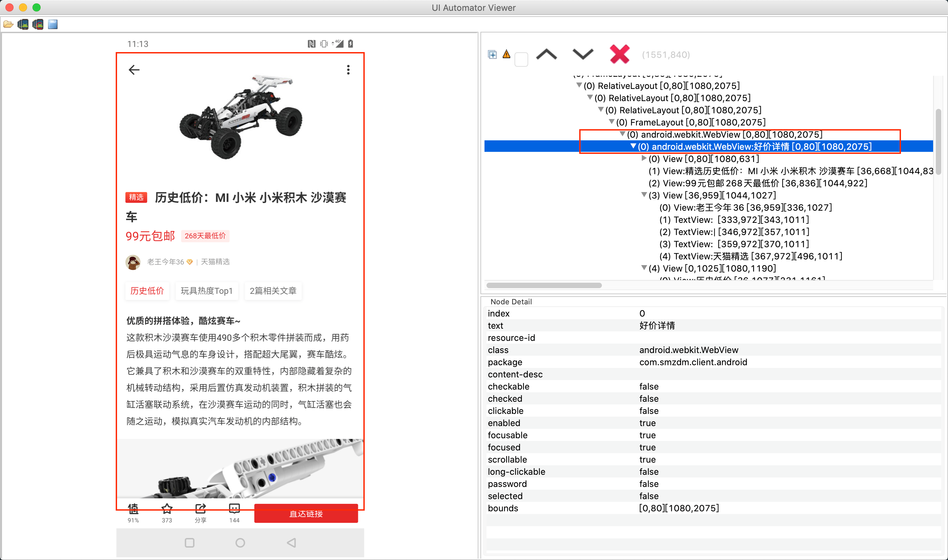Clear search results with the red X icon
Viewport: 948px width, 560px height.
619,54
